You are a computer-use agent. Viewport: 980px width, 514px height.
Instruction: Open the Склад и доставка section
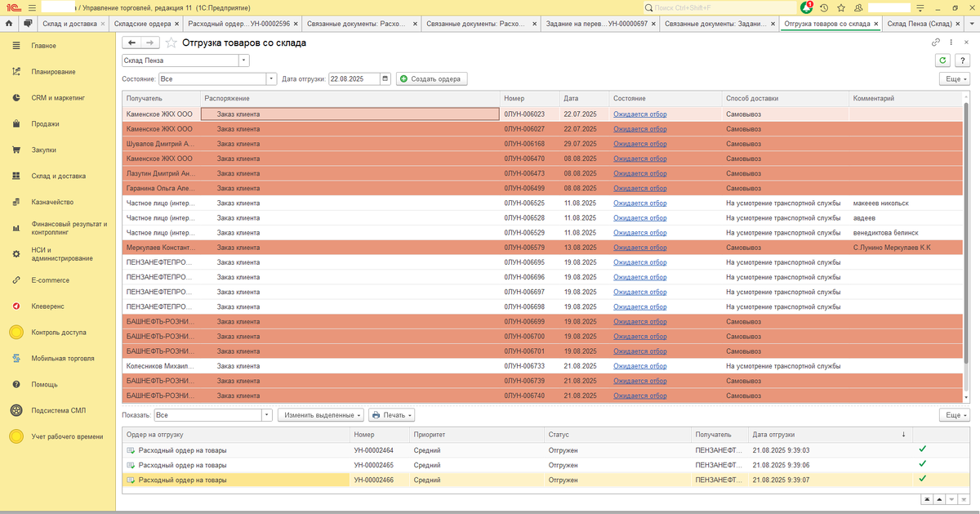57,176
